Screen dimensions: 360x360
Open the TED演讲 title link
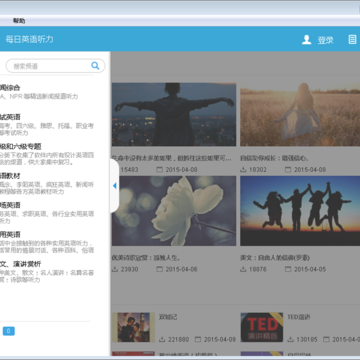(x=299, y=317)
